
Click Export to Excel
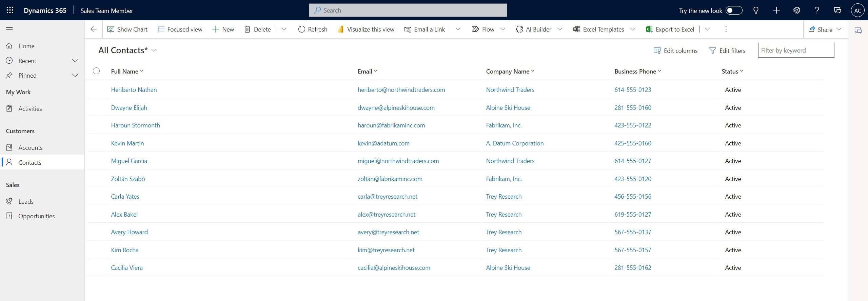tap(670, 29)
